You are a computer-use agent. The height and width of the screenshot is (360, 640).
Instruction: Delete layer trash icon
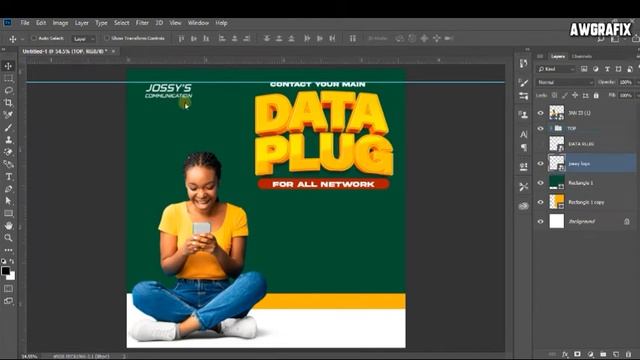click(629, 354)
